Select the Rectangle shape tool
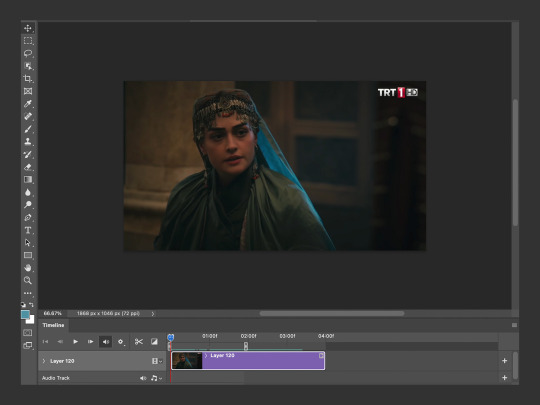The height and width of the screenshot is (405, 540). pos(28,255)
